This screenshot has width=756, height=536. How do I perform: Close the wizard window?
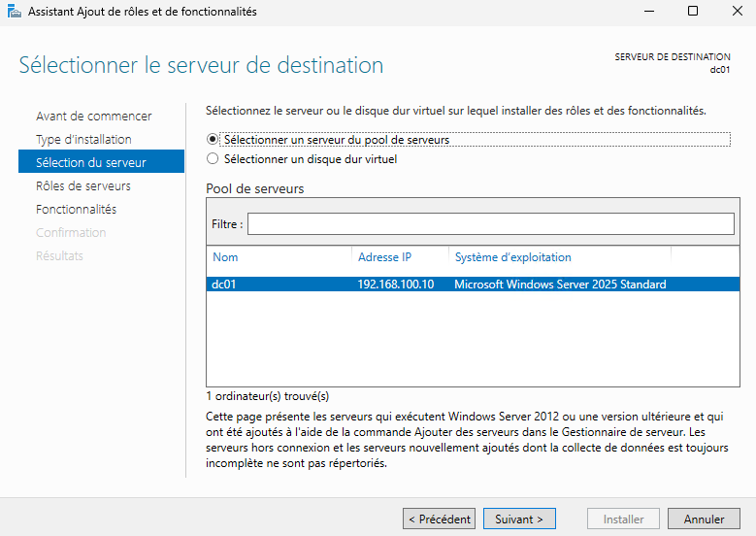(x=737, y=11)
